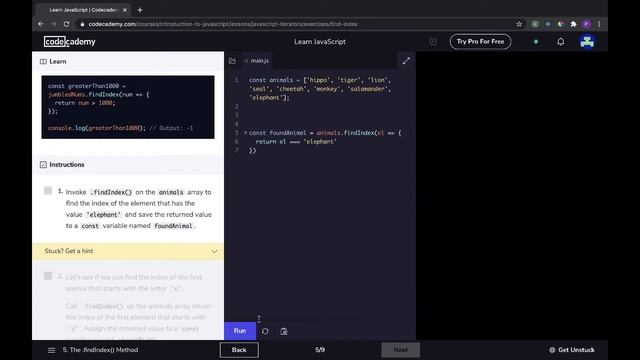Click Get Unstuck
640x360 pixels.
(572, 350)
